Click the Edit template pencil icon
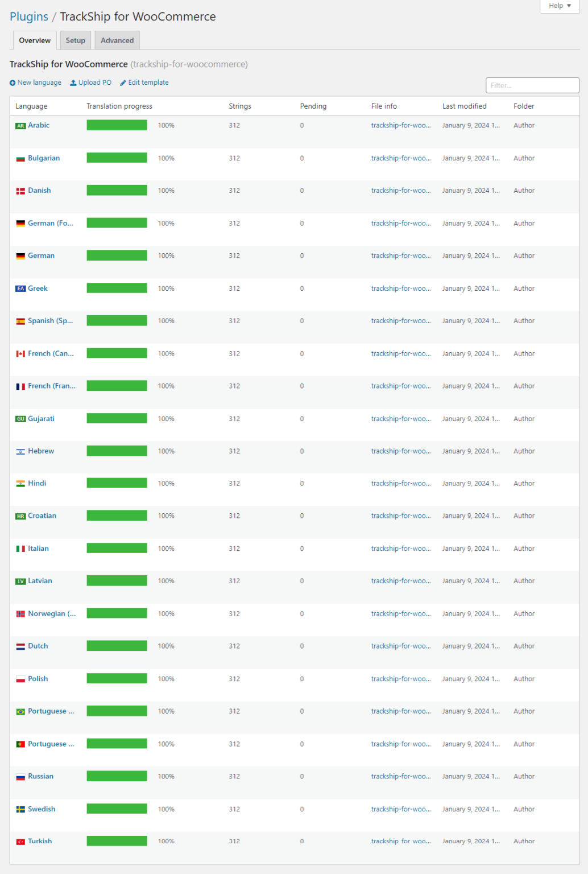Viewport: 588px width, 874px height. [x=123, y=83]
